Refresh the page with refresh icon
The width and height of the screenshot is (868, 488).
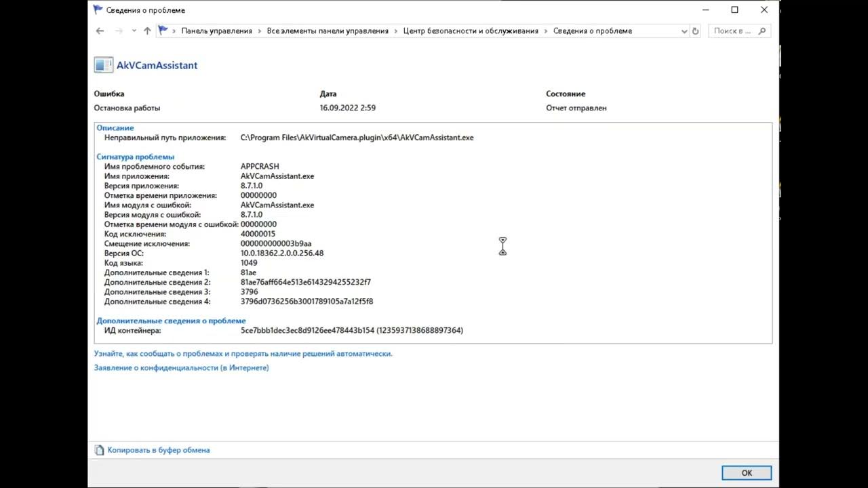[x=695, y=31]
